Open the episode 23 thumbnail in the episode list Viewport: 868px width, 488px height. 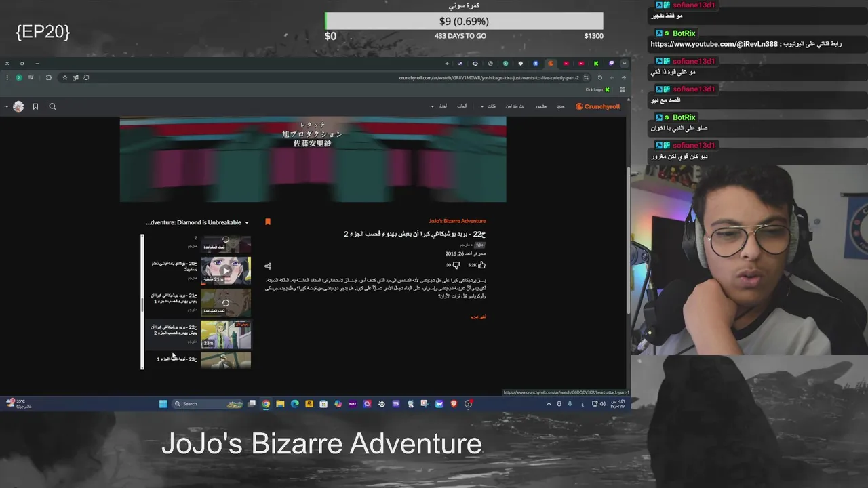pos(226,361)
